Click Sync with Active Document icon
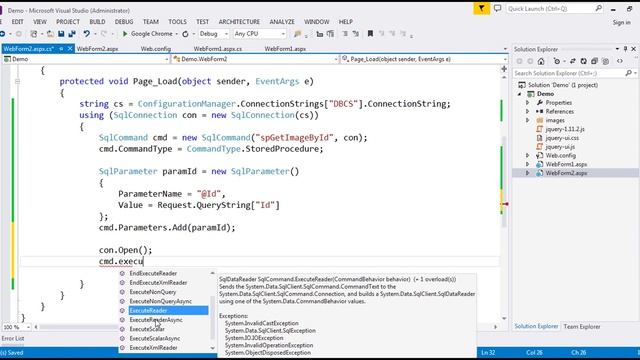 point(573,61)
